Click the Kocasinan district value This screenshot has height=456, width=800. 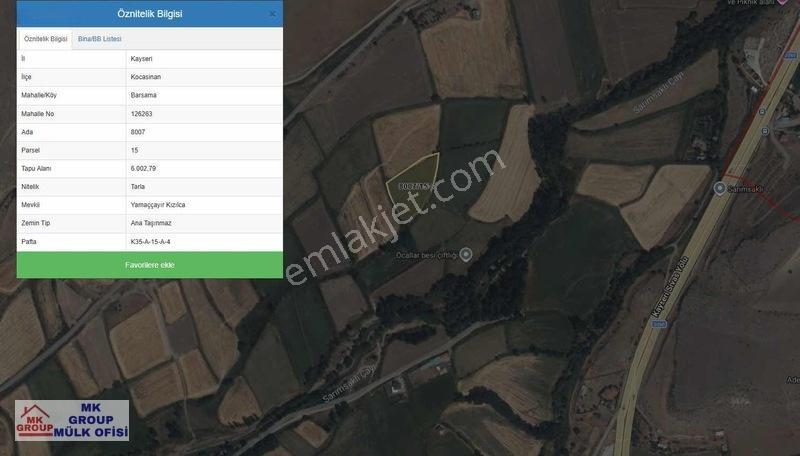(x=145, y=77)
